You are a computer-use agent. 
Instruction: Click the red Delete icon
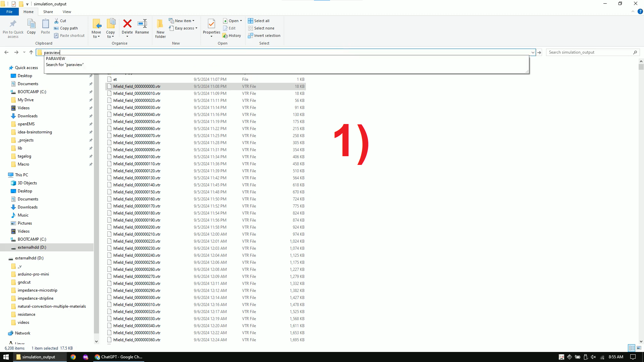127,23
